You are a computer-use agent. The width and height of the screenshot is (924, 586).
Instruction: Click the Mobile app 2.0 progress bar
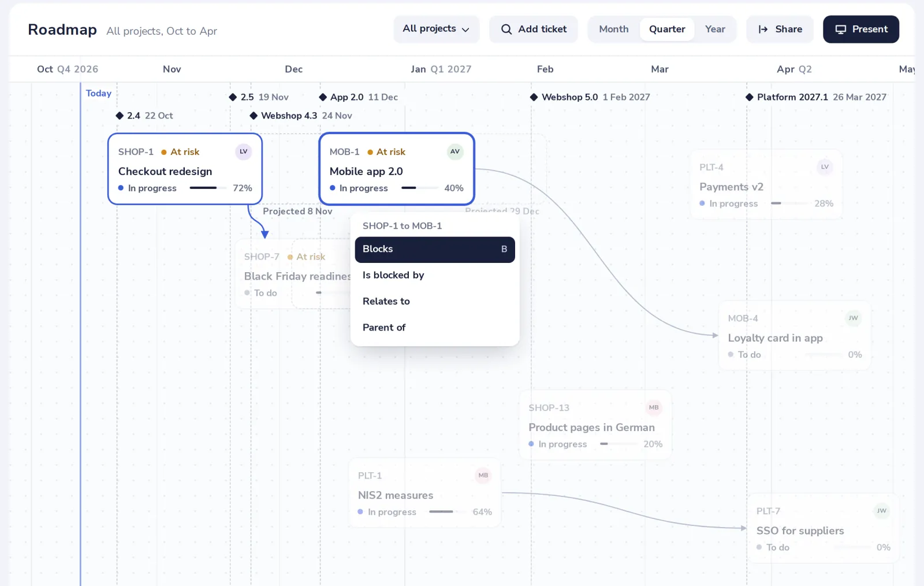[x=419, y=188]
